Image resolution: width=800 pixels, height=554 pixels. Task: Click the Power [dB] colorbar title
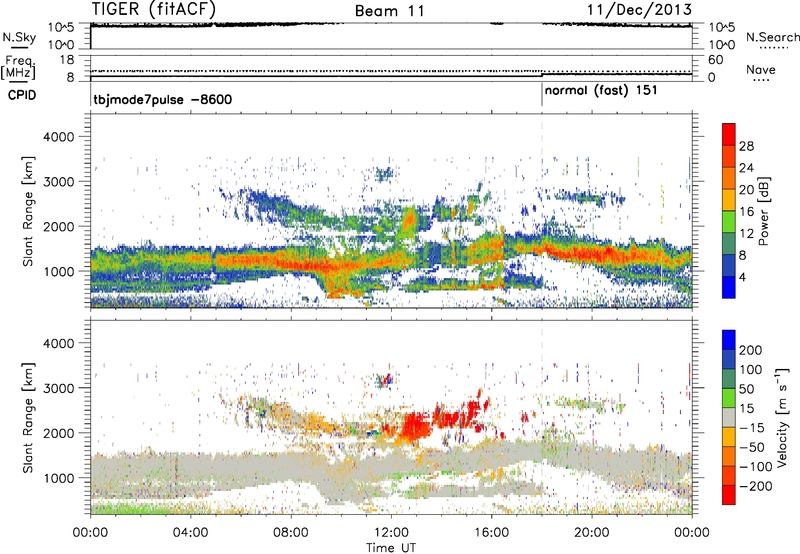click(x=763, y=211)
